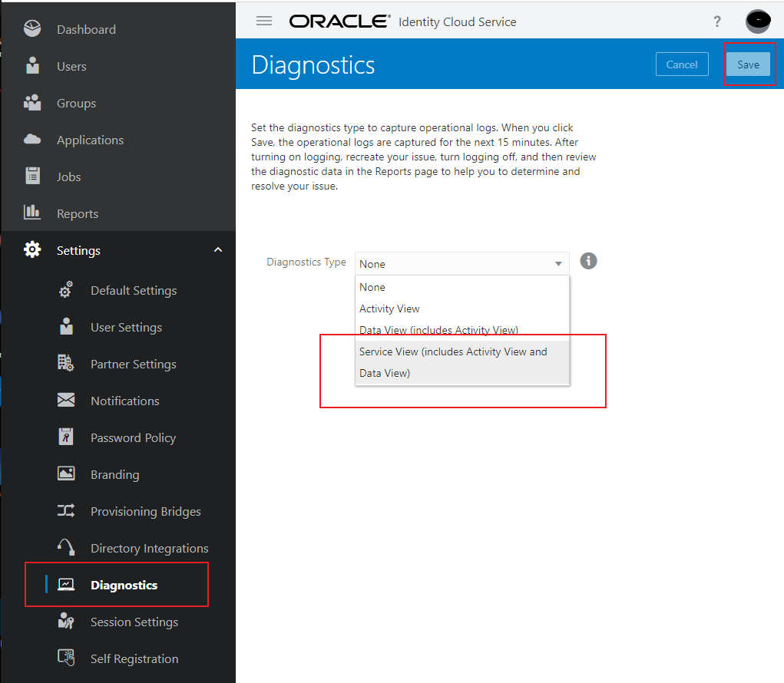Click the Directory Integrations icon
Viewport: 784px width, 683px height.
pos(66,547)
